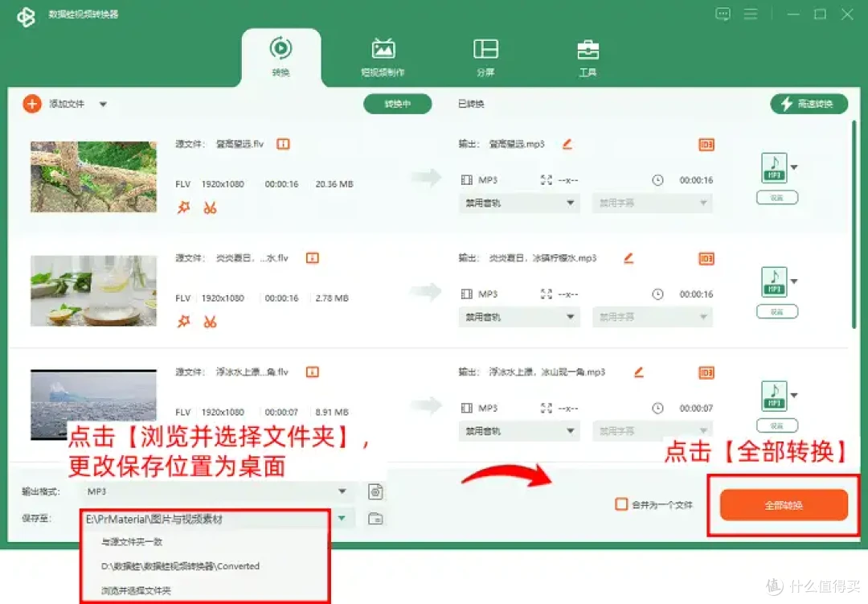
Task: Show the 转换中 converting list
Action: point(398,104)
